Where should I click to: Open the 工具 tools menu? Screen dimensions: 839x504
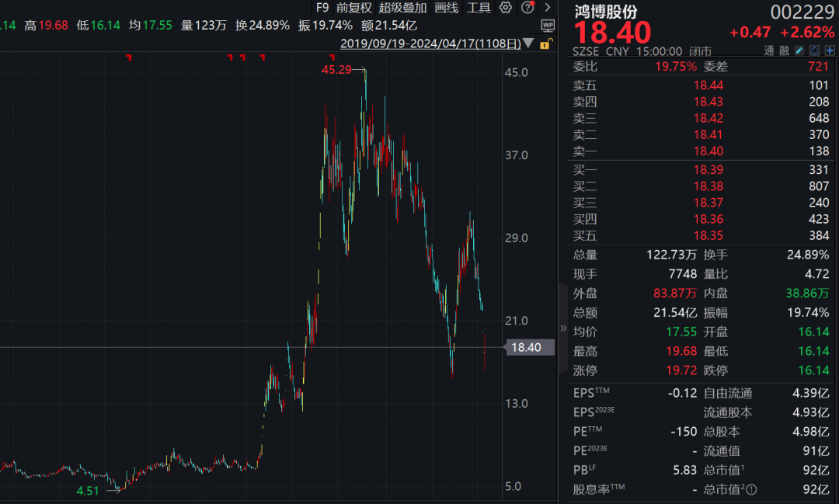point(479,8)
